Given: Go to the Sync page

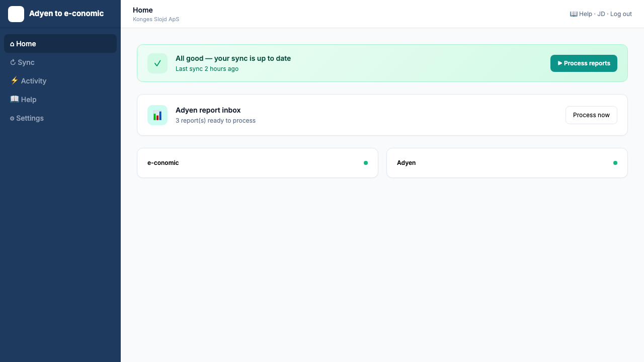Looking at the screenshot, I should coord(60,62).
